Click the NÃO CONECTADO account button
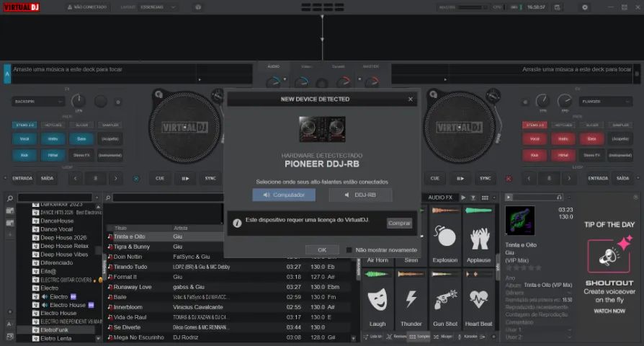 [x=87, y=7]
